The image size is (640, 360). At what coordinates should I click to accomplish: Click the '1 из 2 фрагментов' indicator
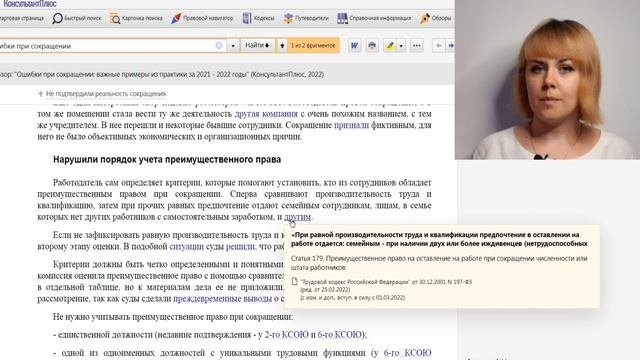313,45
